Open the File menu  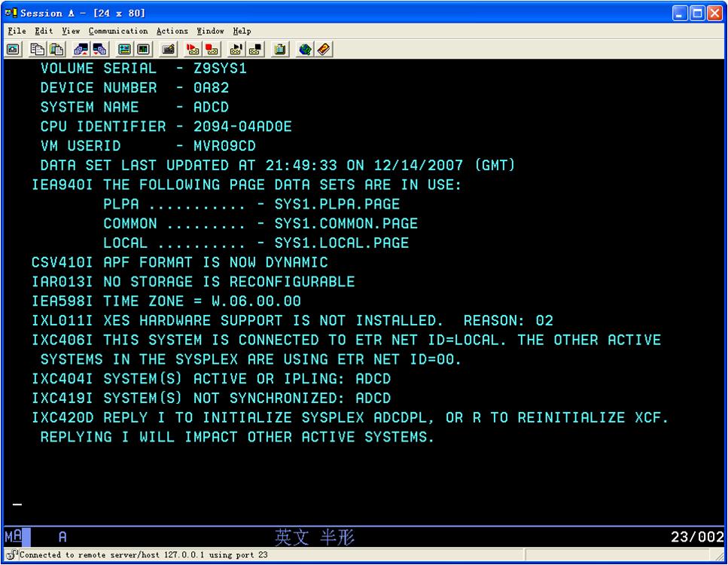tap(17, 31)
